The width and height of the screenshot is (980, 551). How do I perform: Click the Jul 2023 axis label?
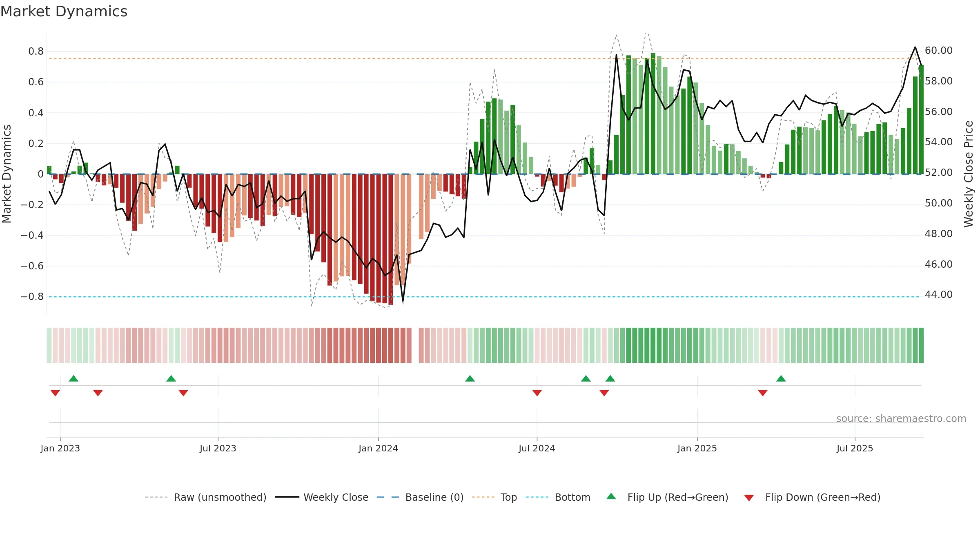point(218,448)
